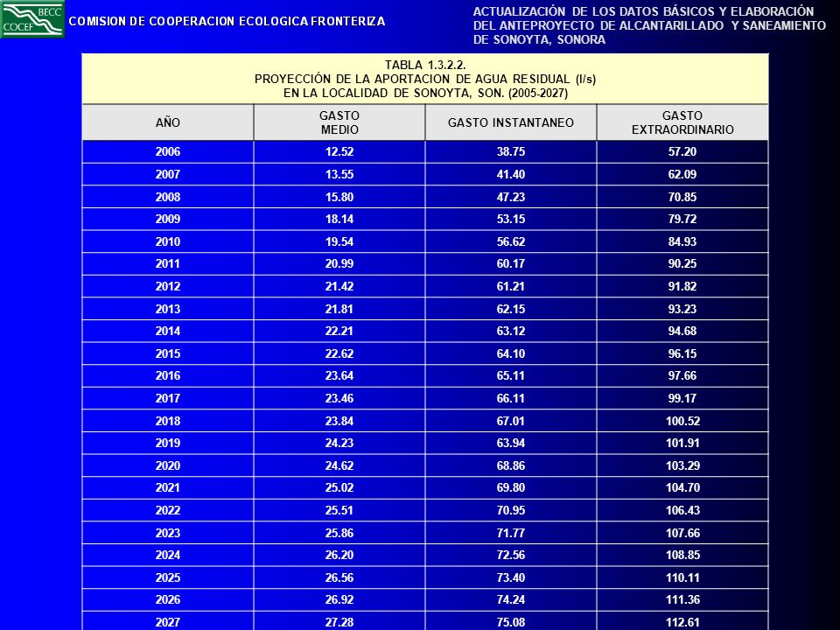This screenshot has width=840, height=630.
Task: Select the 'TABLA 1.3.2.2.' table title
Action: tap(425, 66)
